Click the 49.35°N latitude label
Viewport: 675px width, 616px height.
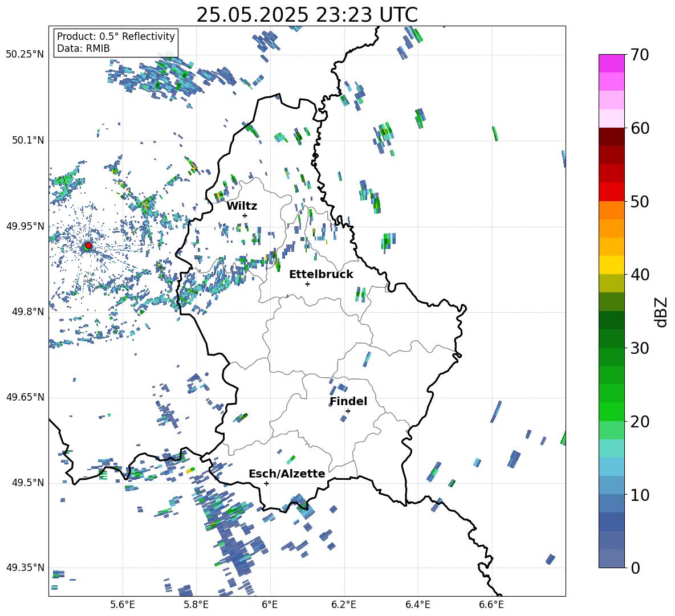point(25,568)
